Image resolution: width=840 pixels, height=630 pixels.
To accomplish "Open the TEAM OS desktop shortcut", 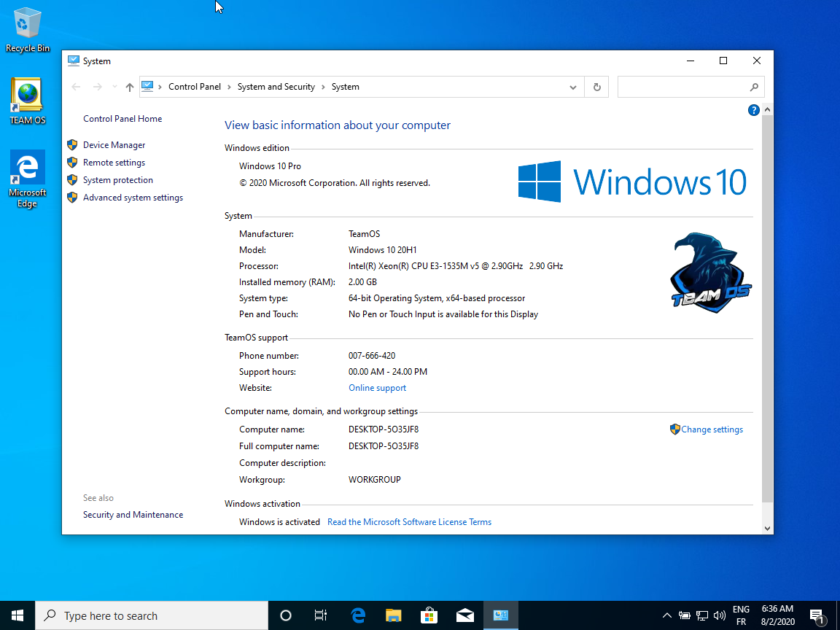I will coord(27,101).
